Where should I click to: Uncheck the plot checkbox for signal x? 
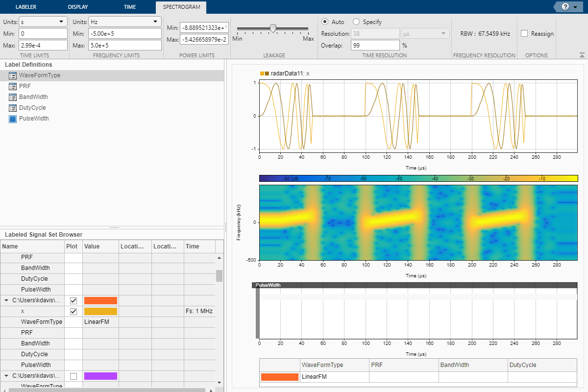coord(73,311)
